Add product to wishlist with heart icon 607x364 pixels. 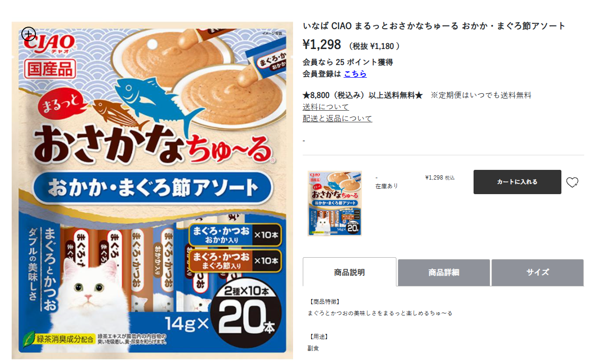573,182
